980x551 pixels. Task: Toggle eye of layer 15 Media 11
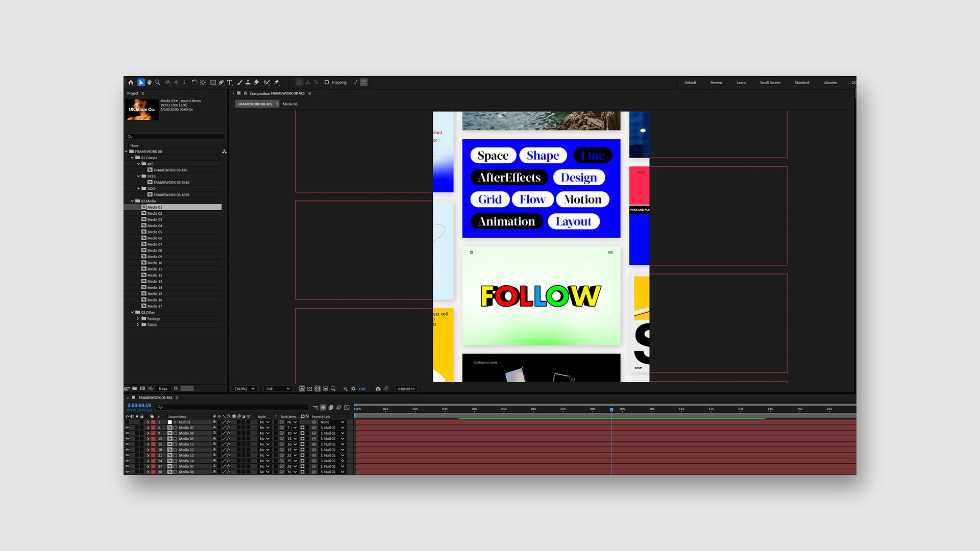tap(127, 444)
